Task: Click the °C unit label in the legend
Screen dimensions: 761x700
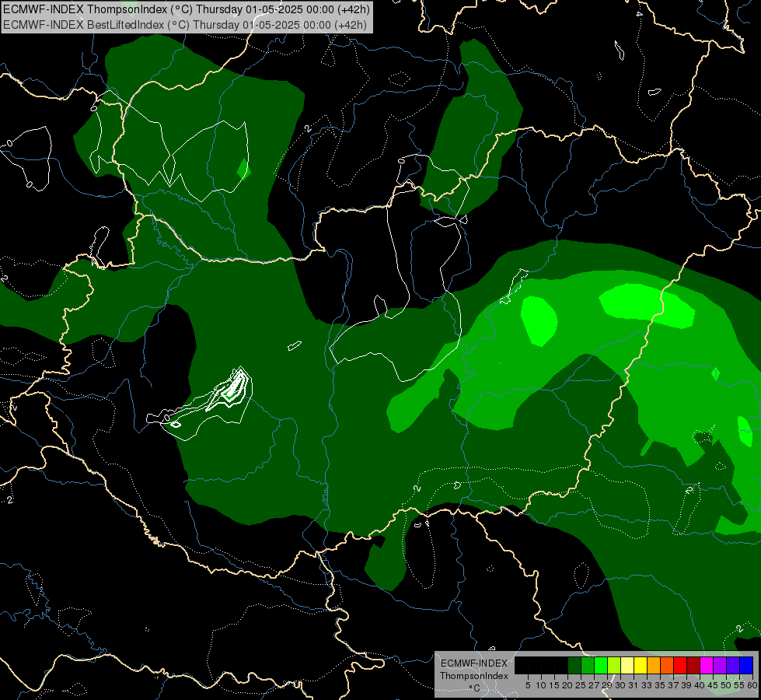Action: [475, 688]
